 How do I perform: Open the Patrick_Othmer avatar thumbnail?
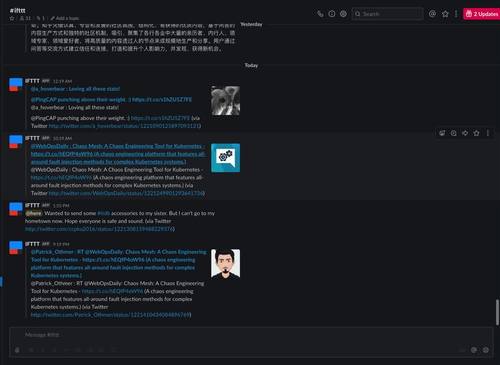226,263
